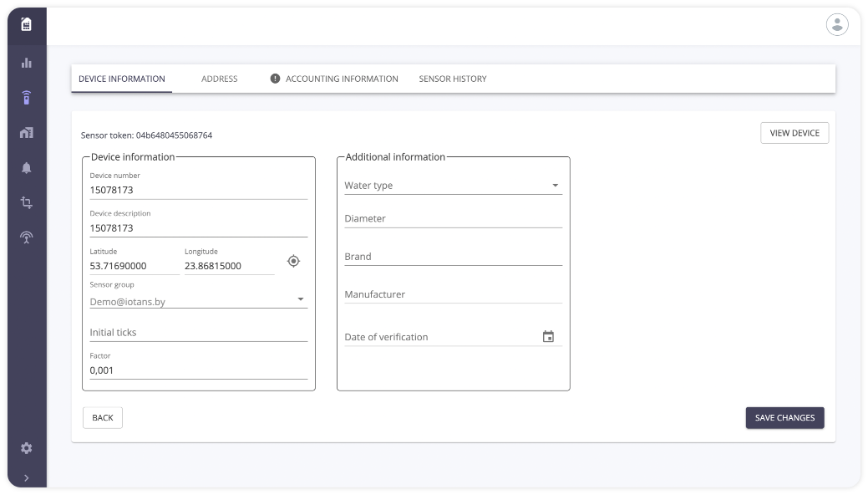Open the Water type dropdown
The height and width of the screenshot is (495, 868).
point(453,186)
